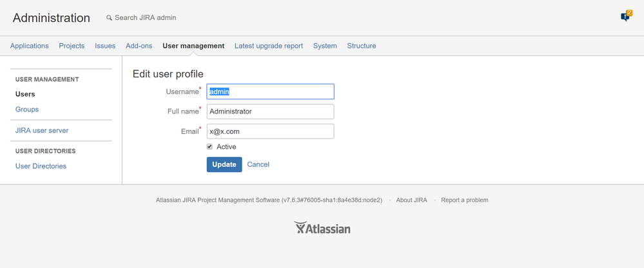The height and width of the screenshot is (268, 644).
Task: Click the Administration page title
Action: pyautogui.click(x=52, y=18)
